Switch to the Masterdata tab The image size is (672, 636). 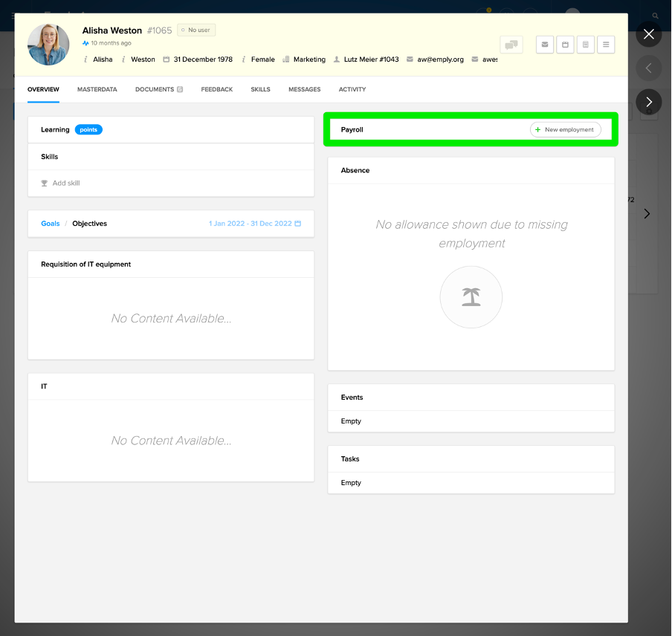click(97, 89)
